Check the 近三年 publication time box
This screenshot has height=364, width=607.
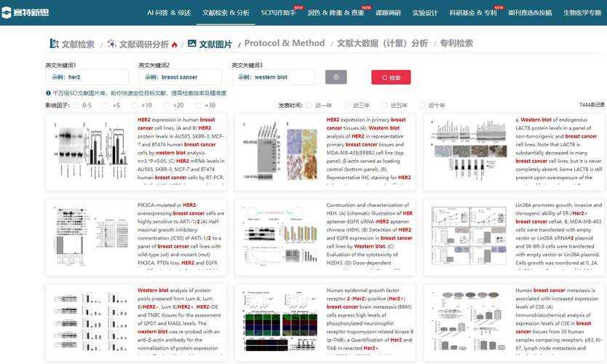pos(346,106)
